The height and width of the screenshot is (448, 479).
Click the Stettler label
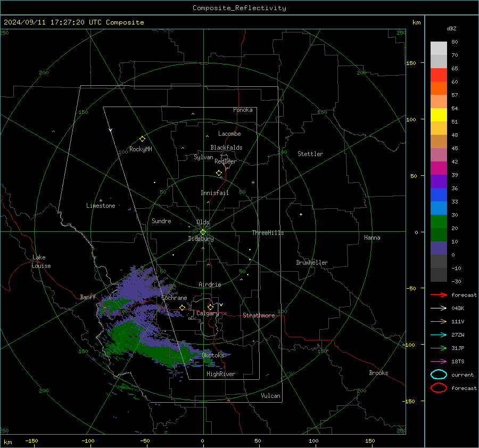point(310,154)
